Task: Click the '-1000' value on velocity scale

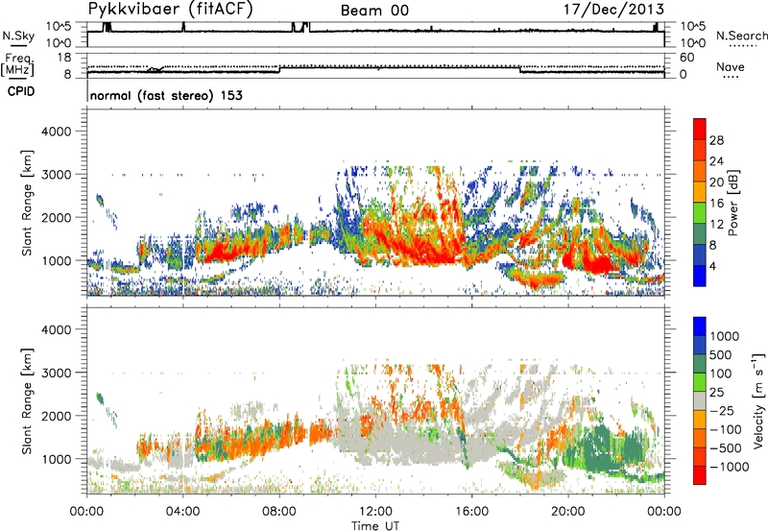Action: point(730,467)
